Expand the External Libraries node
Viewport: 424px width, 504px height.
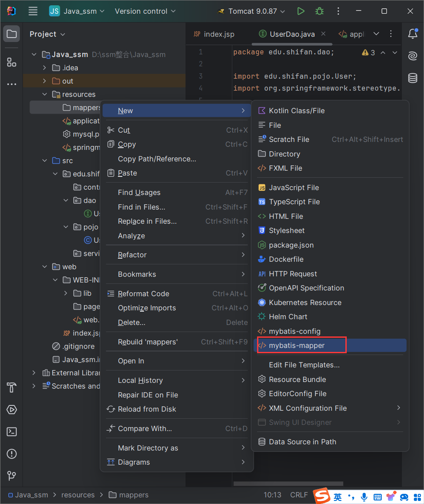pos(34,373)
